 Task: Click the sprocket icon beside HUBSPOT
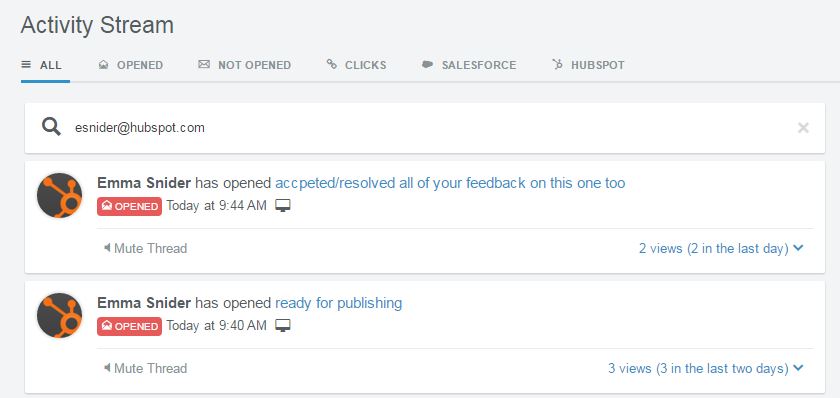pyautogui.click(x=558, y=64)
